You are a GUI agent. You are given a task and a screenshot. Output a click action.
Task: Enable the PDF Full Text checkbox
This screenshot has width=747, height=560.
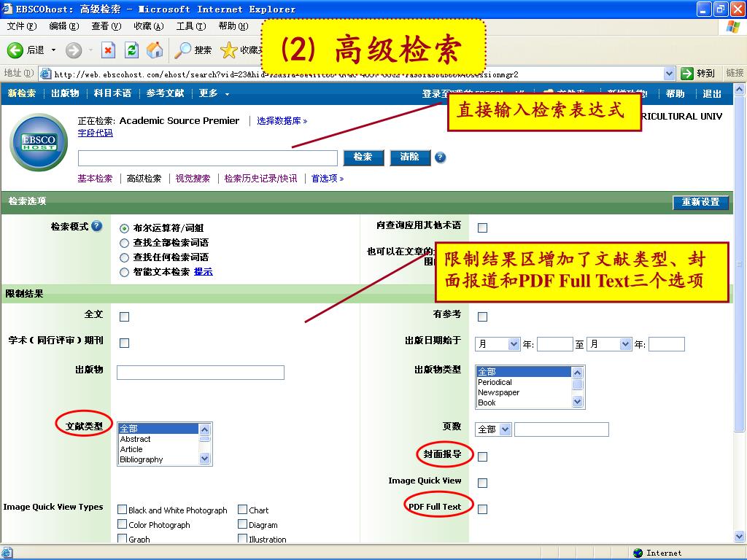pyautogui.click(x=483, y=509)
